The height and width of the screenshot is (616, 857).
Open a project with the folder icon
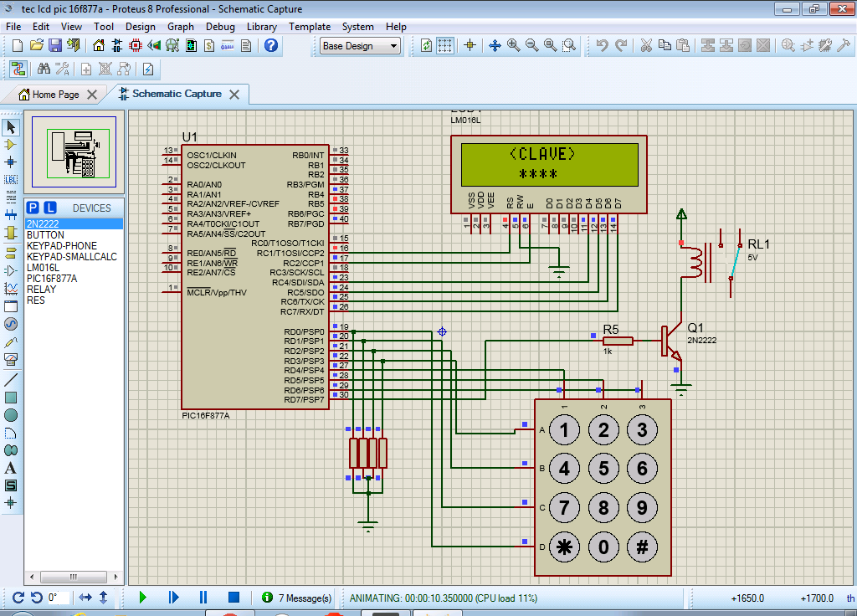(37, 45)
